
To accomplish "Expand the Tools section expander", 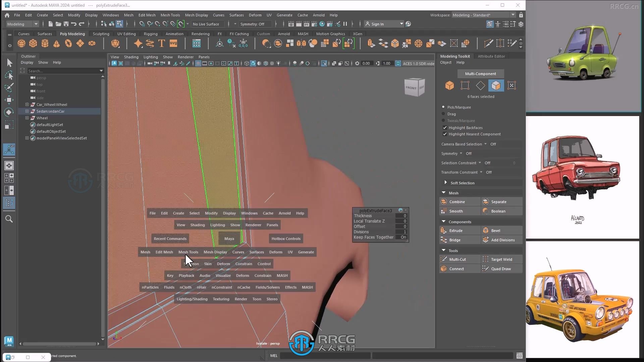I will (443, 250).
